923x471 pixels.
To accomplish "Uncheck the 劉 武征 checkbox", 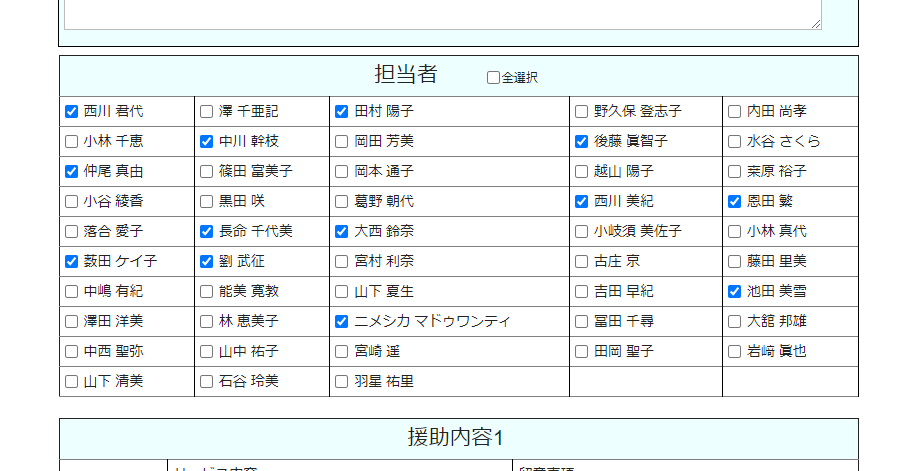I will [206, 262].
